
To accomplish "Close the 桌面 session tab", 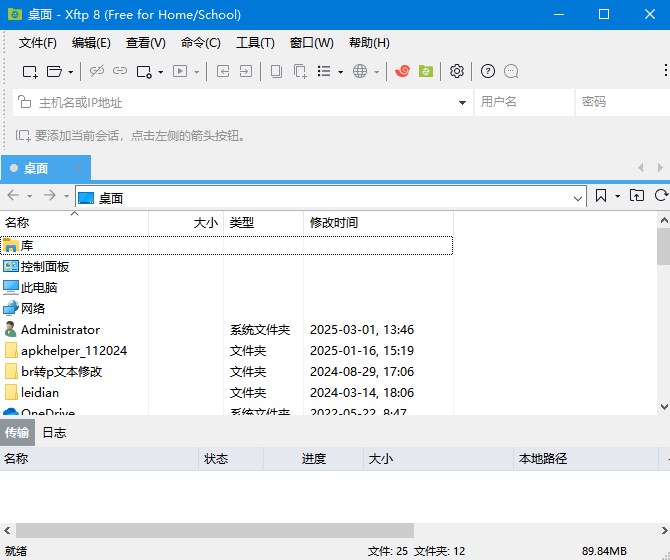I will point(78,169).
